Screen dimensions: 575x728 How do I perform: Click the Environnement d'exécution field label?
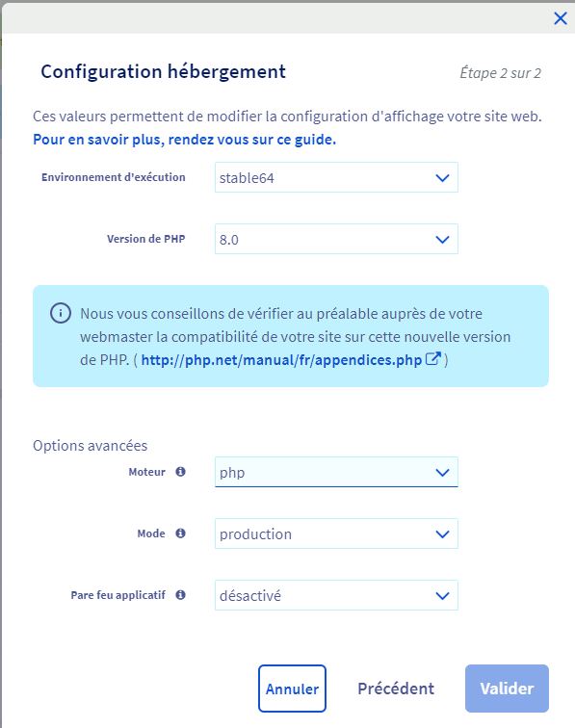tap(114, 177)
